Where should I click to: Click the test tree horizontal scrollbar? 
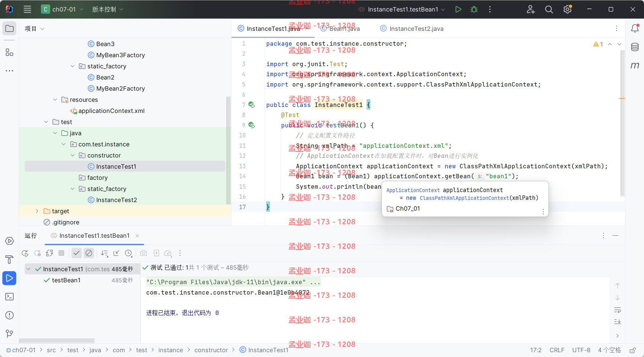point(57,340)
